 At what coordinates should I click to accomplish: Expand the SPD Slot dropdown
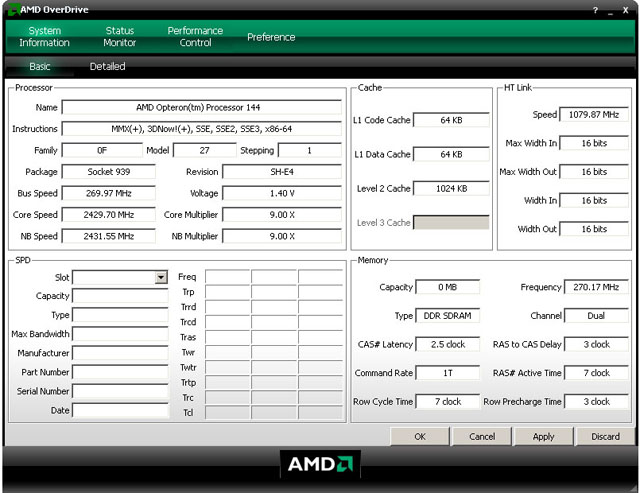tap(161, 278)
